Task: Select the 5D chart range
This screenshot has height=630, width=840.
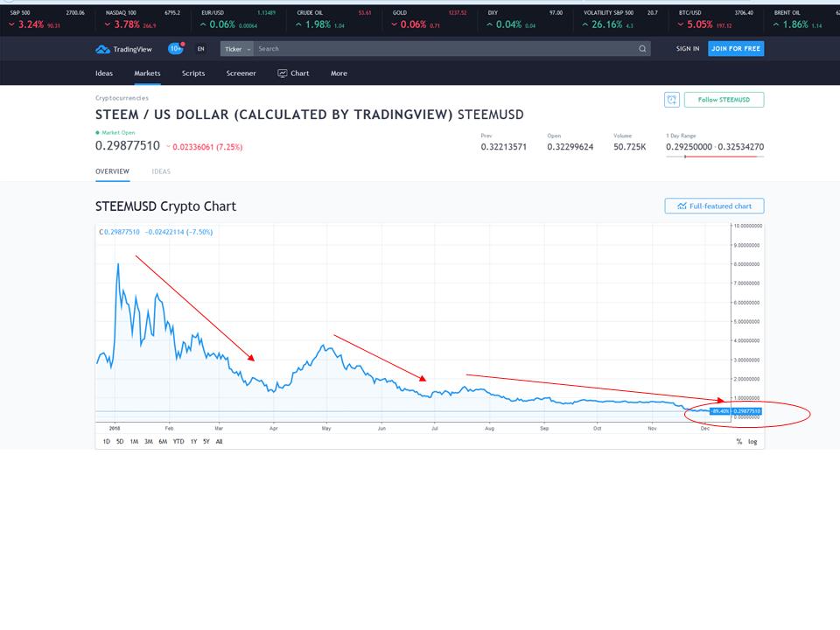Action: click(120, 441)
